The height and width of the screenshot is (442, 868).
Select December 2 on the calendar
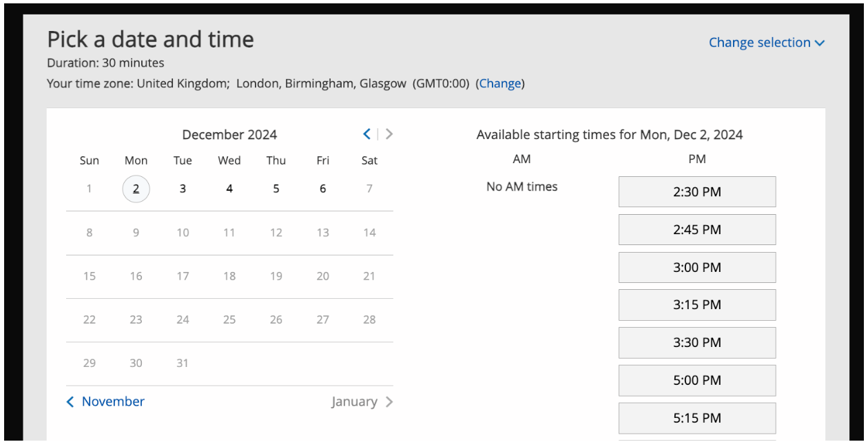tap(136, 189)
